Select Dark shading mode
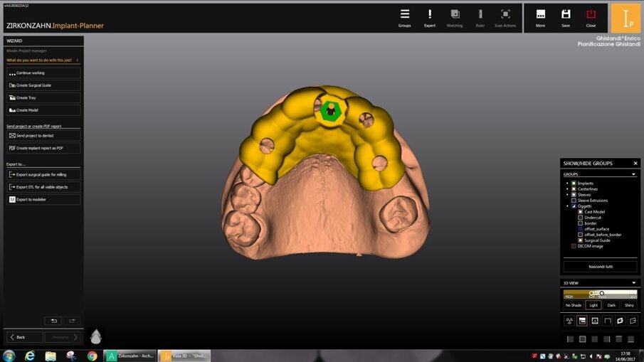The height and width of the screenshot is (362, 644). click(x=611, y=305)
